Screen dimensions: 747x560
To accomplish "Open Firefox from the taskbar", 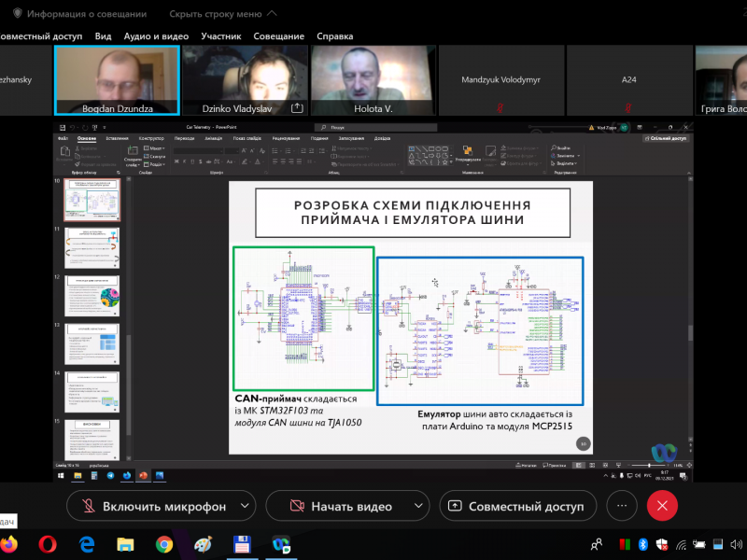I will [x=9, y=543].
